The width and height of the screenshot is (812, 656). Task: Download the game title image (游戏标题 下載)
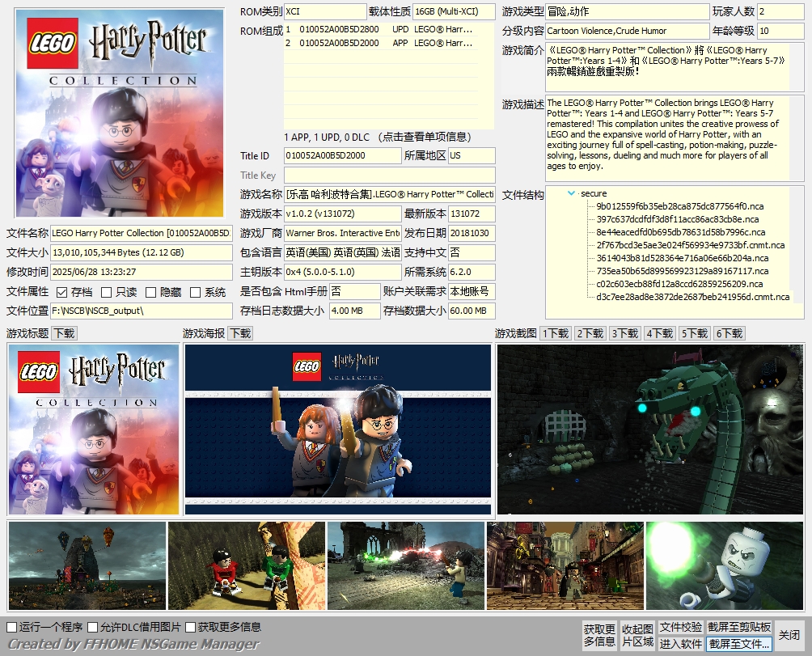pyautogui.click(x=64, y=333)
